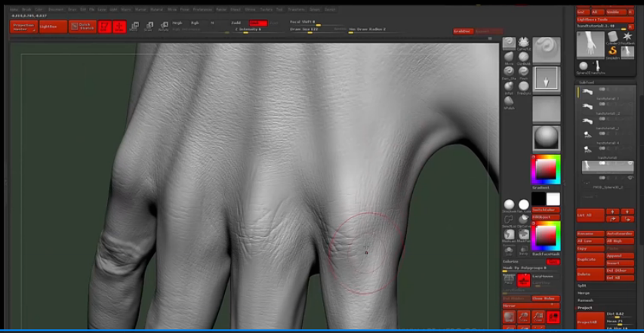644x333 pixels.
Task: Click the FillObject button
Action: [546, 217]
